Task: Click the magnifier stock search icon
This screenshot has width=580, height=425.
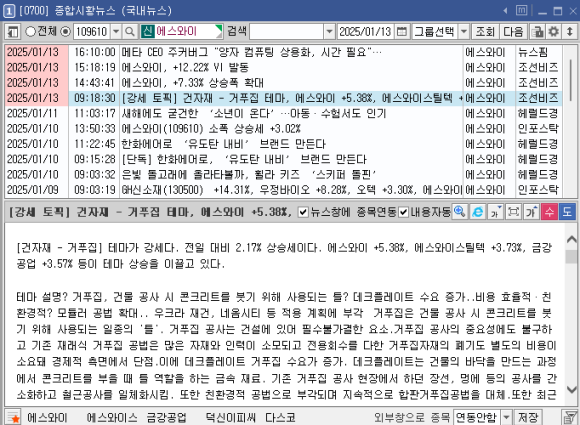Action: [x=130, y=32]
